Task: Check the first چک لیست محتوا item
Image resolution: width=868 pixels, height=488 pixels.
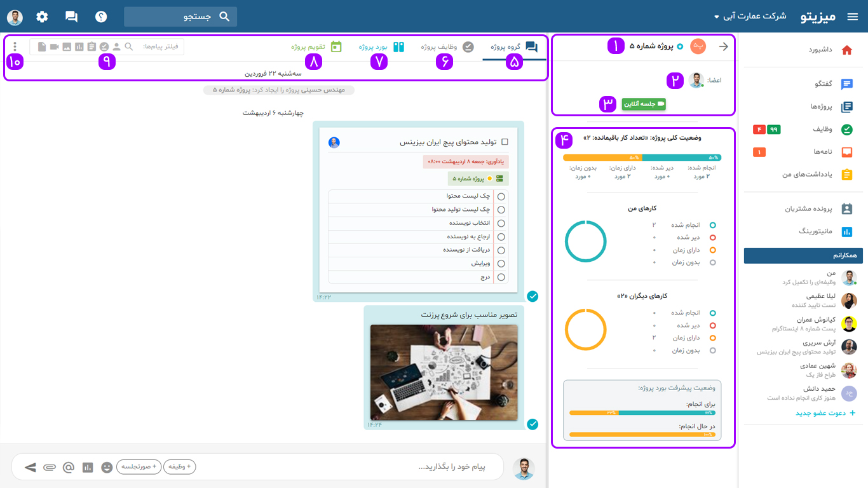Action: coord(501,196)
